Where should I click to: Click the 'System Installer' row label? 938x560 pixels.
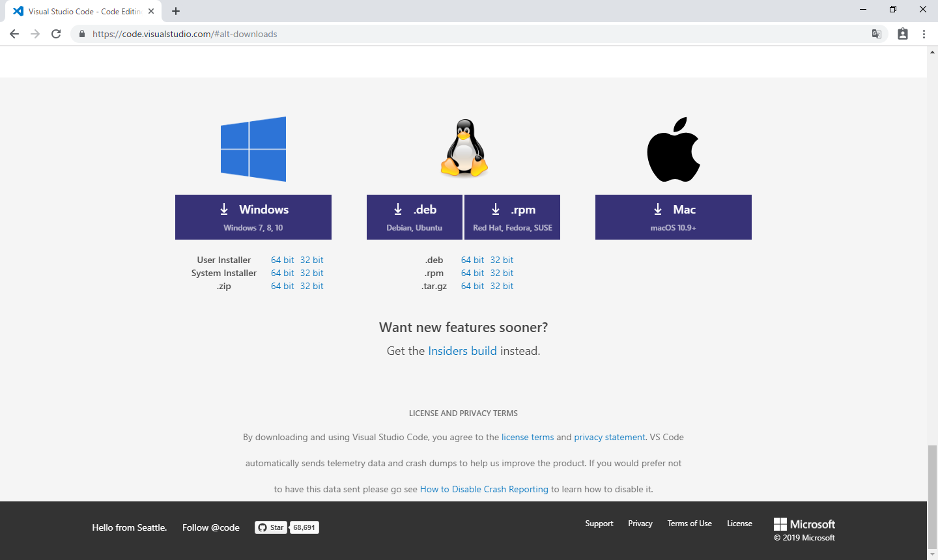[x=224, y=273]
